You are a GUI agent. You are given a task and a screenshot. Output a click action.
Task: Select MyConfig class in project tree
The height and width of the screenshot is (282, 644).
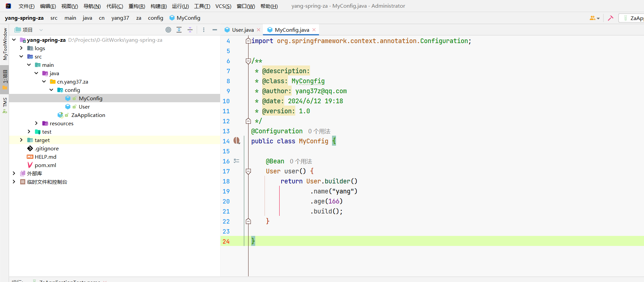pos(91,98)
